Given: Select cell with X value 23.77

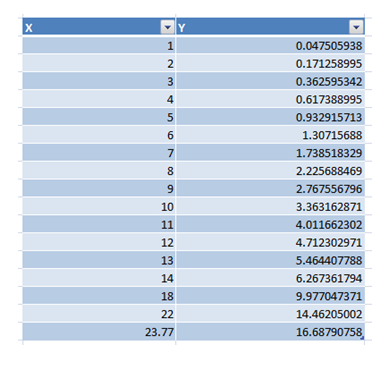Looking at the screenshot, I should [x=99, y=332].
